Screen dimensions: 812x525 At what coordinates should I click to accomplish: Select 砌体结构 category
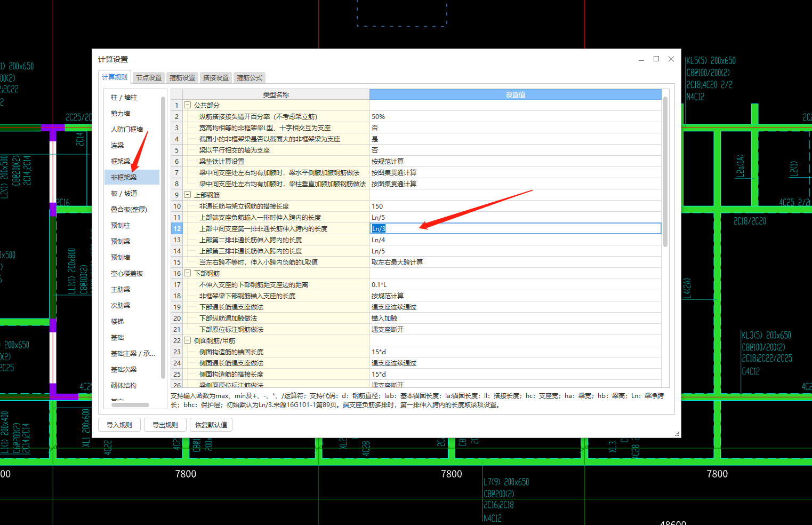pos(132,386)
